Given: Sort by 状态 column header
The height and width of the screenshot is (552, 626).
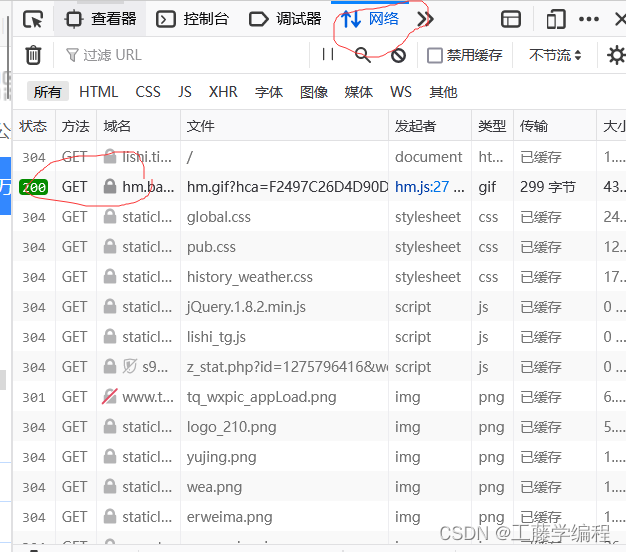Looking at the screenshot, I should [34, 126].
